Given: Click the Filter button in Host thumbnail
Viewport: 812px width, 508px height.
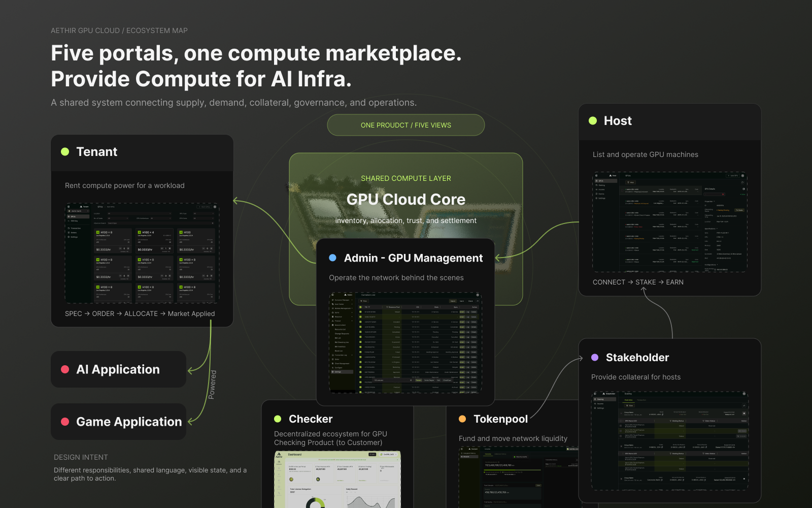Looking at the screenshot, I should point(630,182).
